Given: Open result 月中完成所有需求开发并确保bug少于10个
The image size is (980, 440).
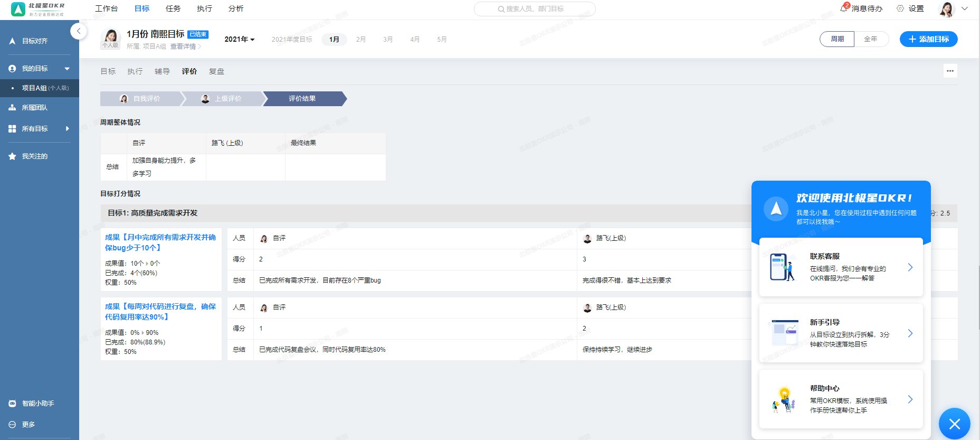Looking at the screenshot, I should pos(160,242).
